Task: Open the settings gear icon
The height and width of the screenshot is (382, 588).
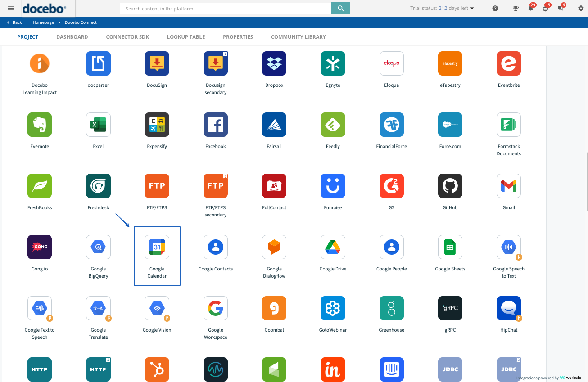Action: (x=581, y=8)
